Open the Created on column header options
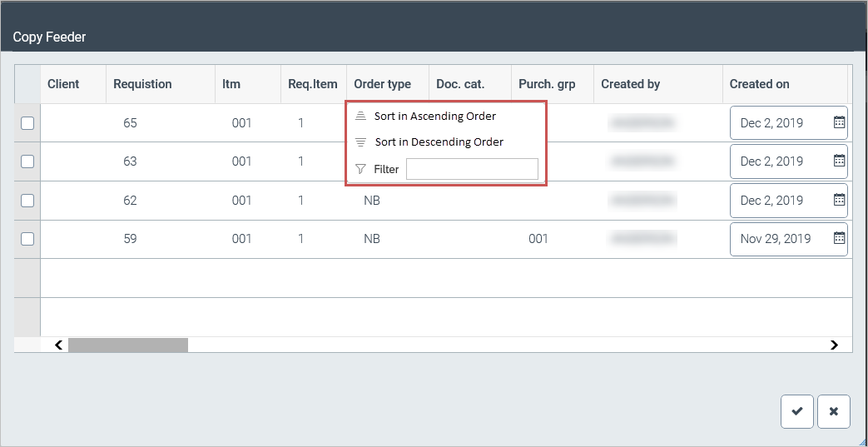Image resolution: width=868 pixels, height=447 pixels. pyautogui.click(x=759, y=84)
